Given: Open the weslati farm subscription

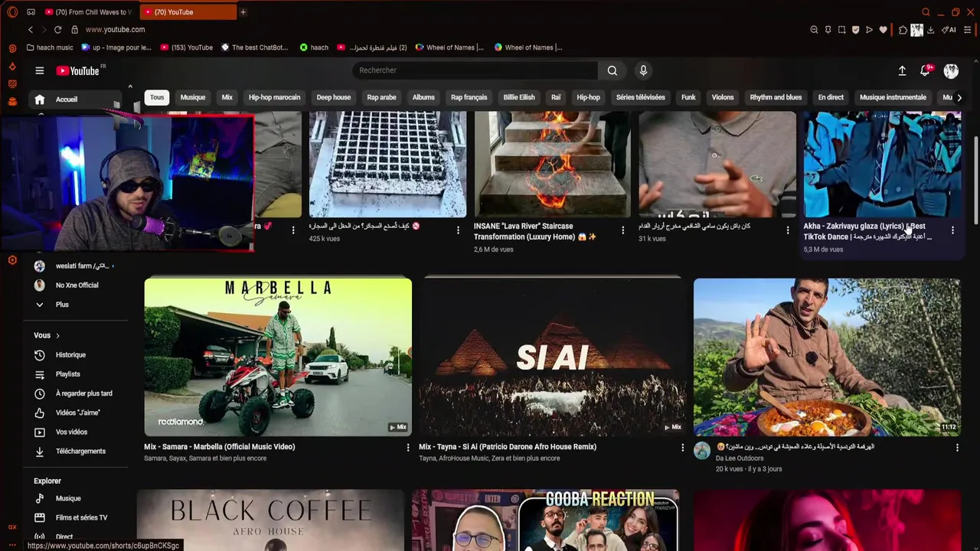Looking at the screenshot, I should pos(73,266).
